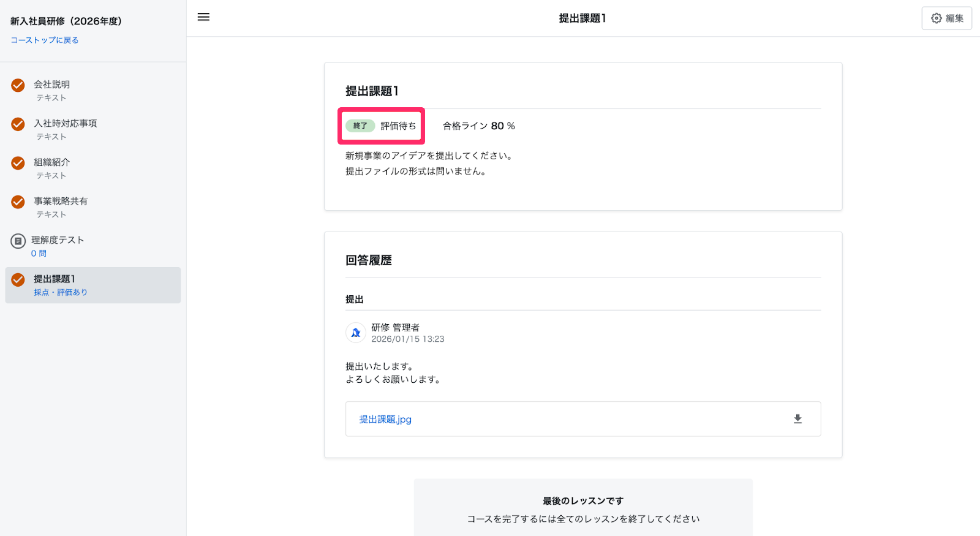Click the 組織紹介 checkmark icon
Image resolution: width=980 pixels, height=536 pixels.
18,163
